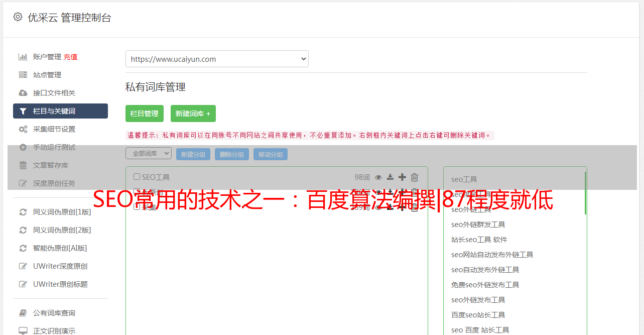Image resolution: width=644 pixels, height=335 pixels.
Task: Click the monitor icon of 正文识别演示
Action: point(23,331)
